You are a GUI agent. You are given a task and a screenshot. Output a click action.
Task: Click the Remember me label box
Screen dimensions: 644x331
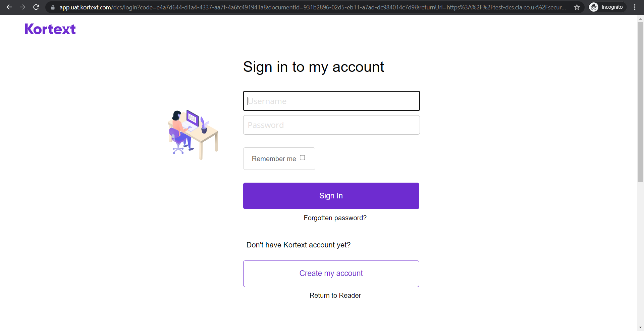[279, 158]
